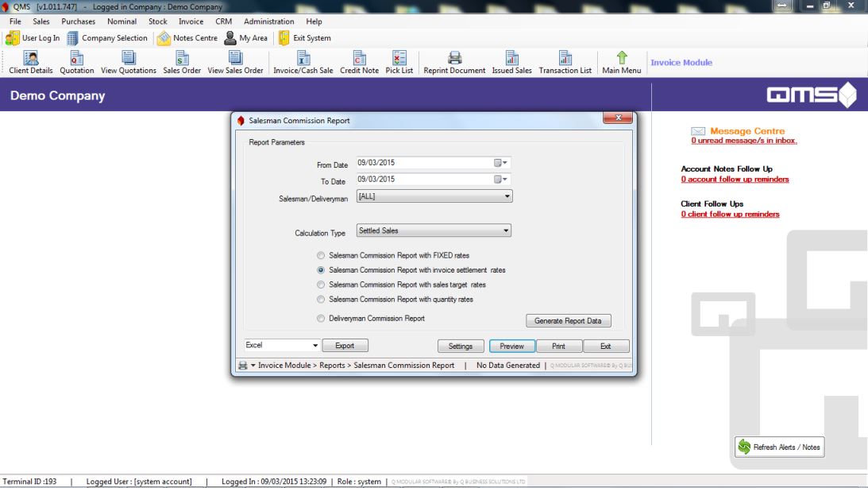The width and height of the screenshot is (868, 488).
Task: Open View Sales Order tool
Action: [235, 63]
